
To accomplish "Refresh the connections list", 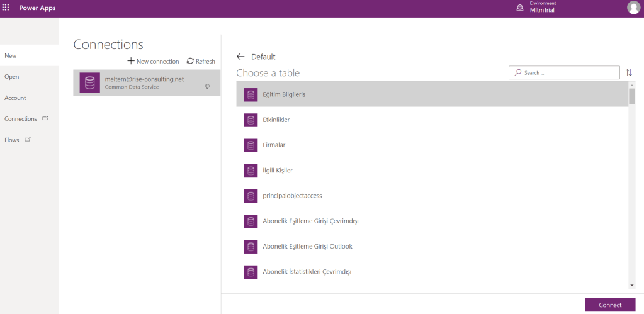I will click(x=201, y=61).
